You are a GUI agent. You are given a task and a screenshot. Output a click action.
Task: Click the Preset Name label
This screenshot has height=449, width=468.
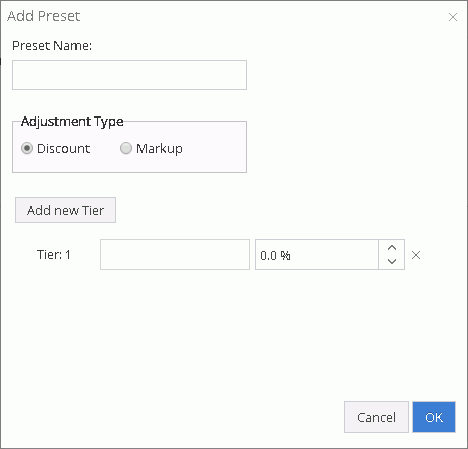click(x=52, y=46)
